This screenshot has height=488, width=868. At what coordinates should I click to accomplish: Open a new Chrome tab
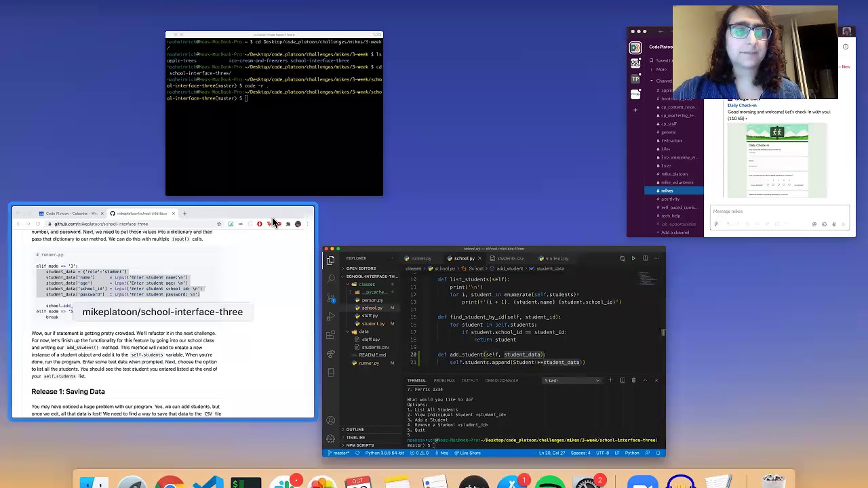[x=184, y=213]
